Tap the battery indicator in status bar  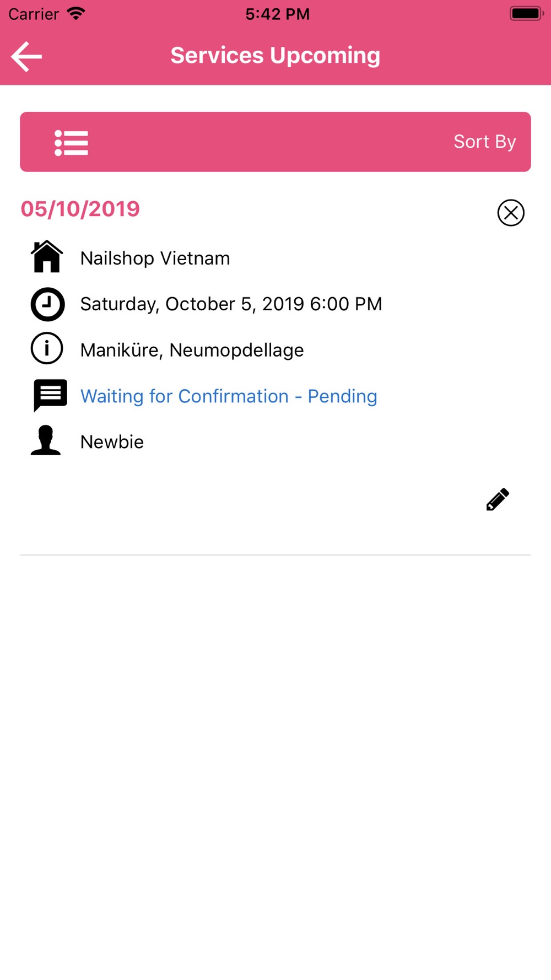coord(526,13)
